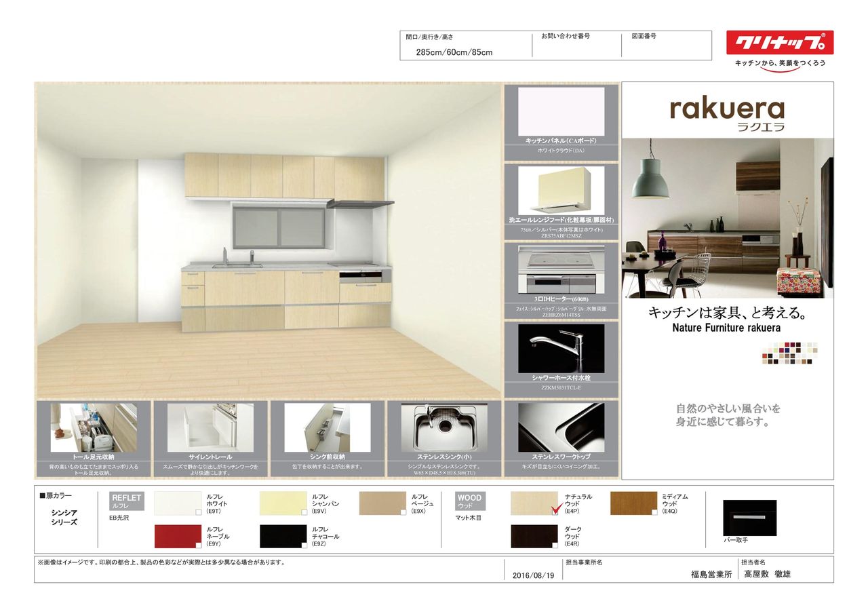Click the シンシアシリーズ heading
The width and height of the screenshot is (868, 614).
(64, 518)
